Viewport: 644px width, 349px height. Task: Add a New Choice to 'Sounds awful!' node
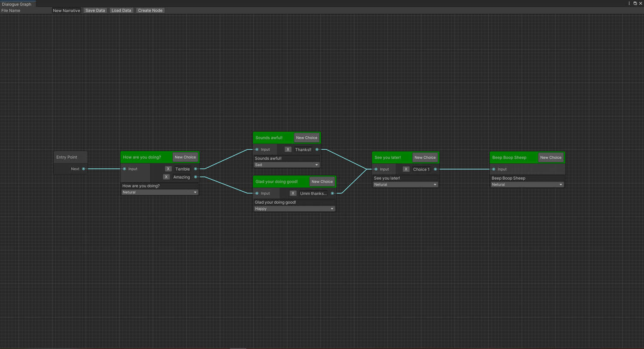tap(307, 138)
